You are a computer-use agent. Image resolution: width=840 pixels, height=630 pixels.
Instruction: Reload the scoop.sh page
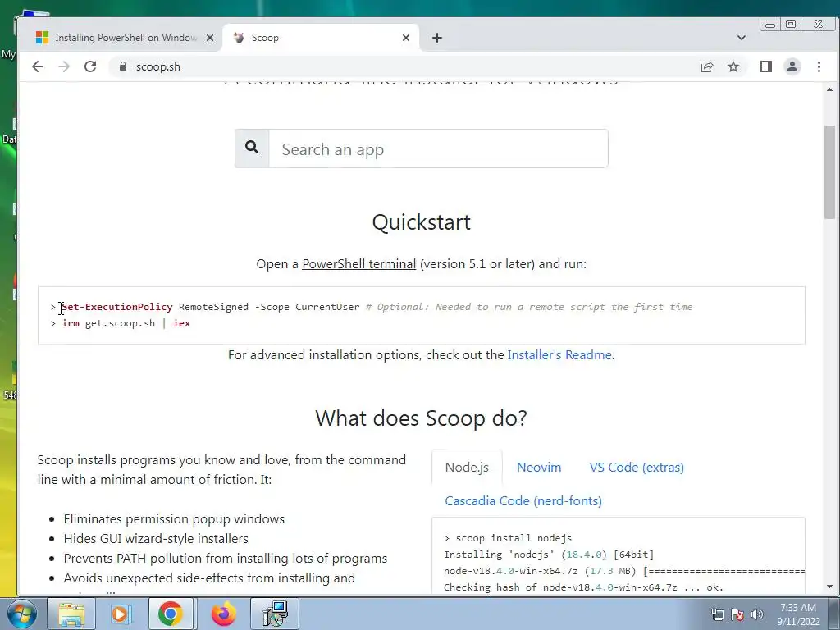click(x=90, y=66)
